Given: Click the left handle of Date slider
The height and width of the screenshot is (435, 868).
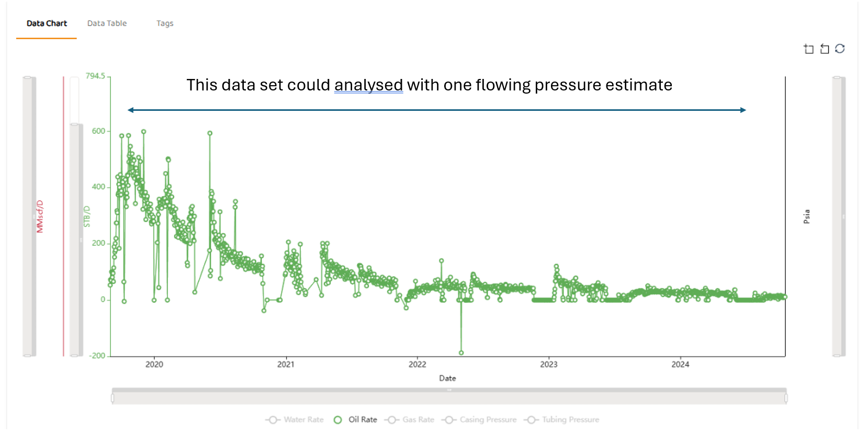Looking at the screenshot, I should click(112, 398).
